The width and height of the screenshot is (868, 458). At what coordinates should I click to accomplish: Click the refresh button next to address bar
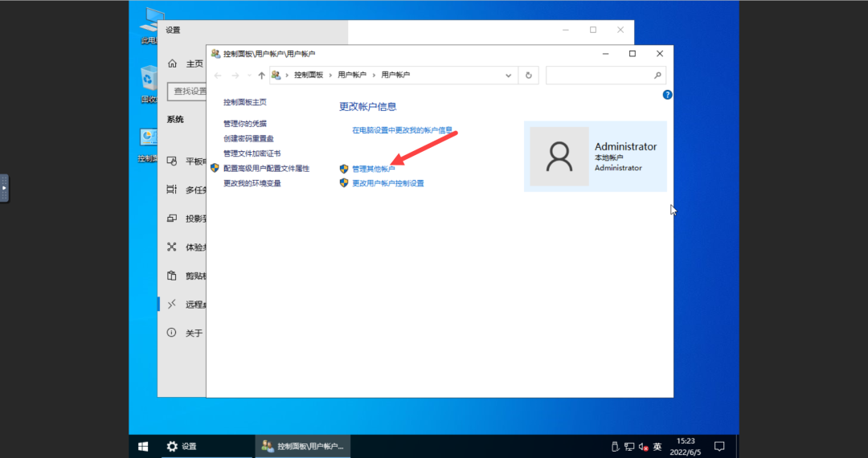(528, 76)
